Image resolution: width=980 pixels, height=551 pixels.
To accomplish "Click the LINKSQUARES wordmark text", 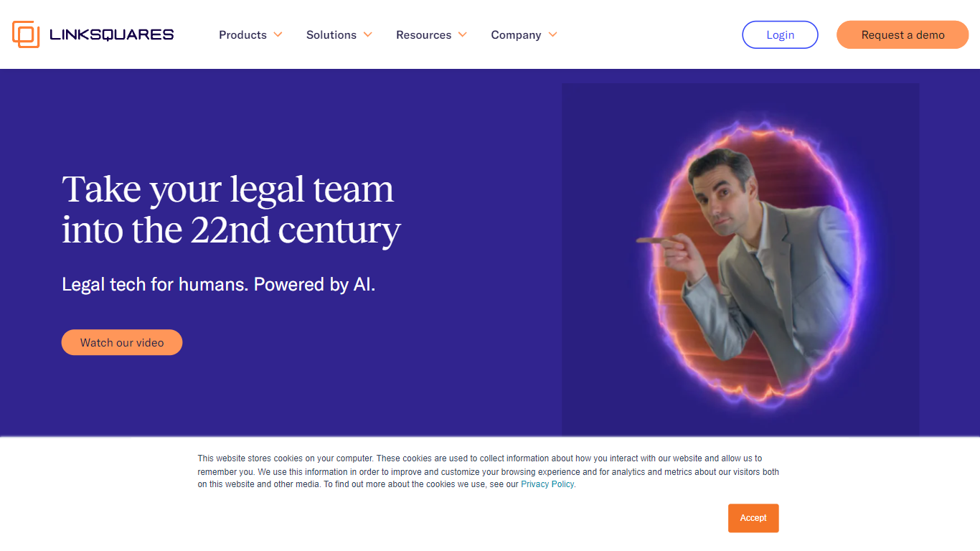I will click(x=111, y=34).
